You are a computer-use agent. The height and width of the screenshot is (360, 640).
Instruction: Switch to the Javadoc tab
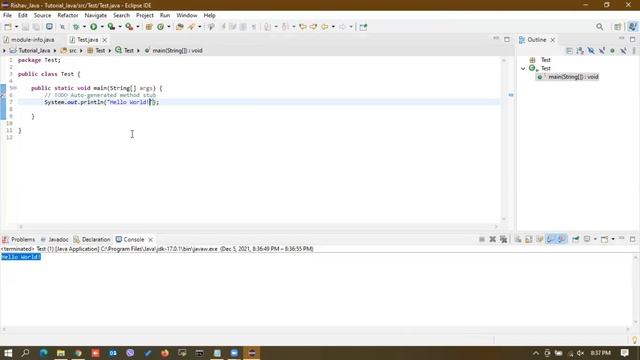[54, 240]
